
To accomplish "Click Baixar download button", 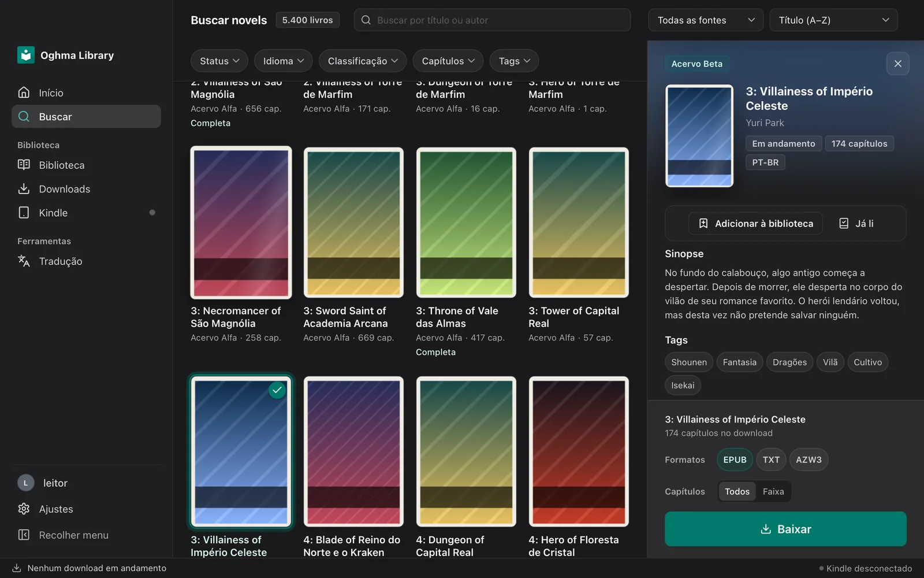I will (785, 529).
